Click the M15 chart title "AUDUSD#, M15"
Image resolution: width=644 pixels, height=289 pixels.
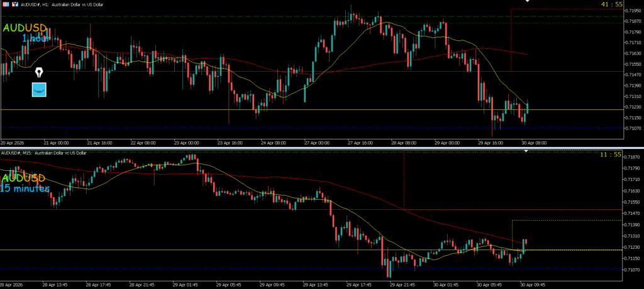(x=19, y=153)
